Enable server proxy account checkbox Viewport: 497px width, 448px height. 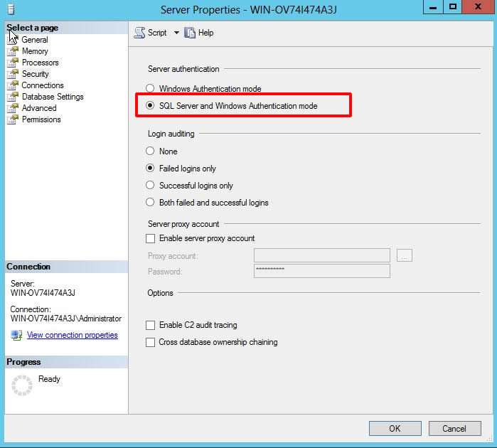150,238
